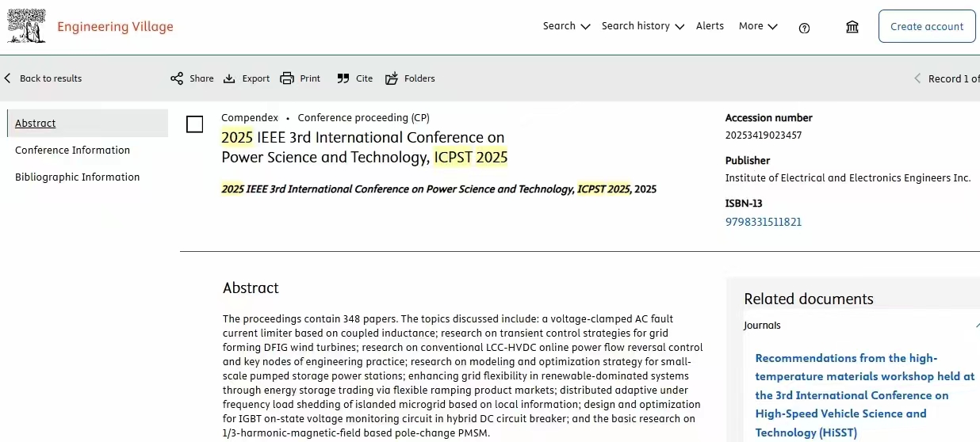The height and width of the screenshot is (442, 980).
Task: Open help via question mark icon
Action: click(x=804, y=28)
